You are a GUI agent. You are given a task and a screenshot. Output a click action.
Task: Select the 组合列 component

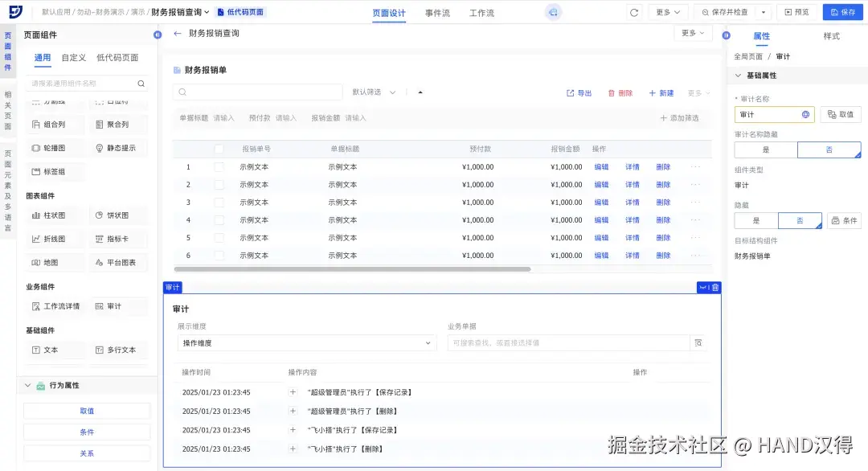[55, 125]
